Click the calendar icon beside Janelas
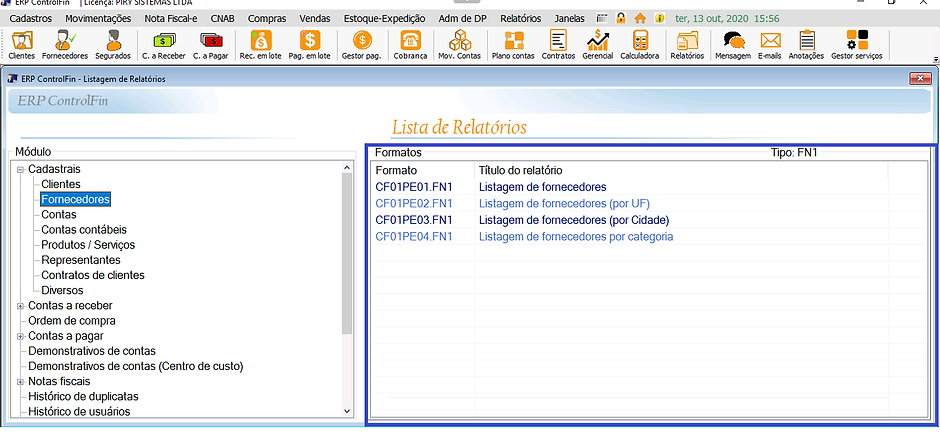Viewport: 940px width, 445px height. point(602,18)
